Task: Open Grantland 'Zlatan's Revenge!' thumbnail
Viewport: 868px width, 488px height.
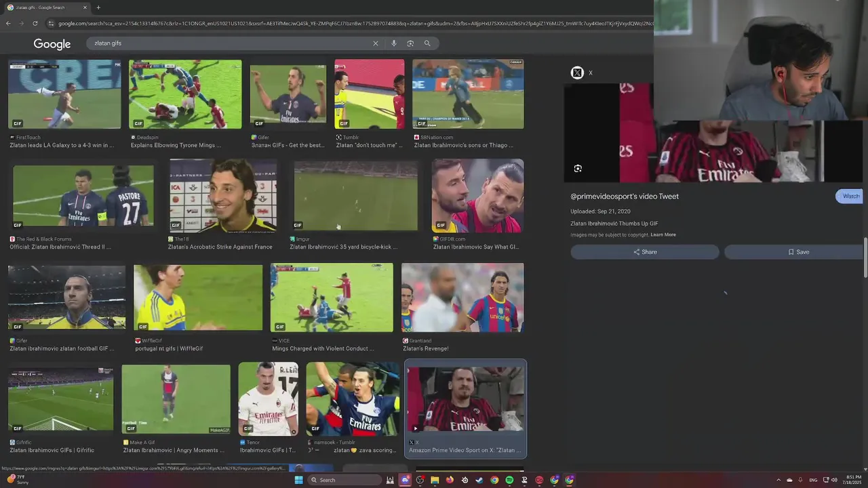Action: tap(462, 298)
